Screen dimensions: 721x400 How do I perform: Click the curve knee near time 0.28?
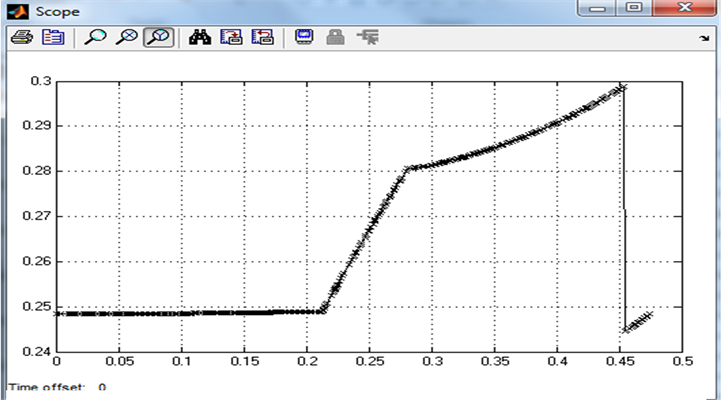pos(408,168)
